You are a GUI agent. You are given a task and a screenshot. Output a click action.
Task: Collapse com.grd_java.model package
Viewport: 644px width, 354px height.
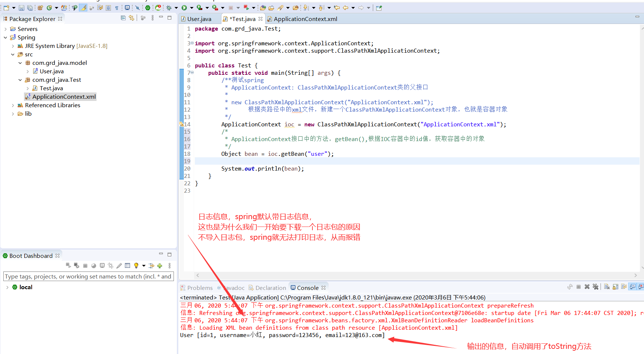click(20, 63)
